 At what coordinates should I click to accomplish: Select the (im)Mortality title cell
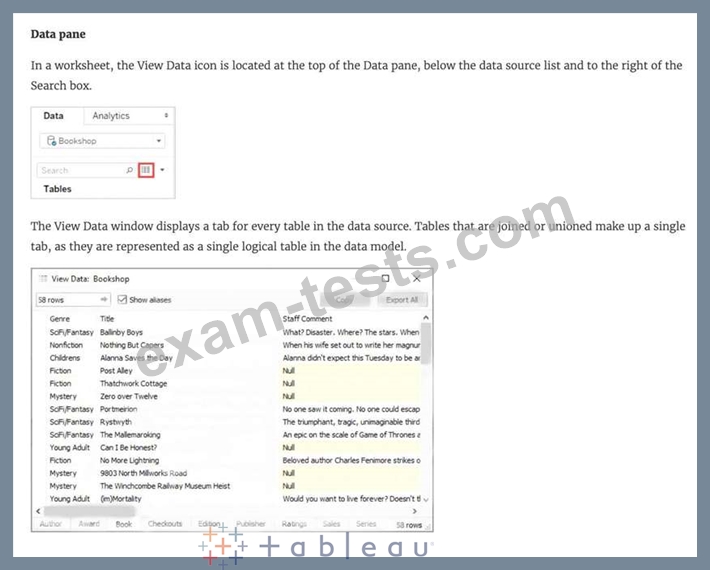point(121,498)
